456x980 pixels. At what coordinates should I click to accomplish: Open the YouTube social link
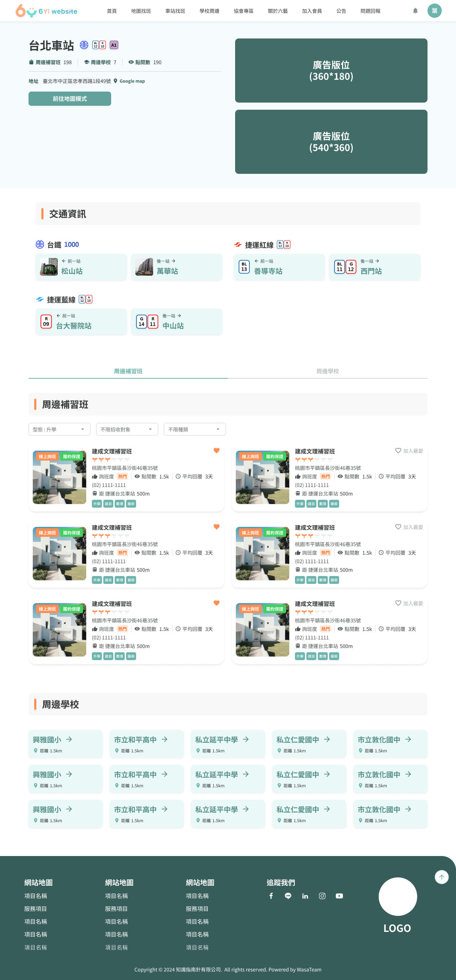[x=339, y=896]
